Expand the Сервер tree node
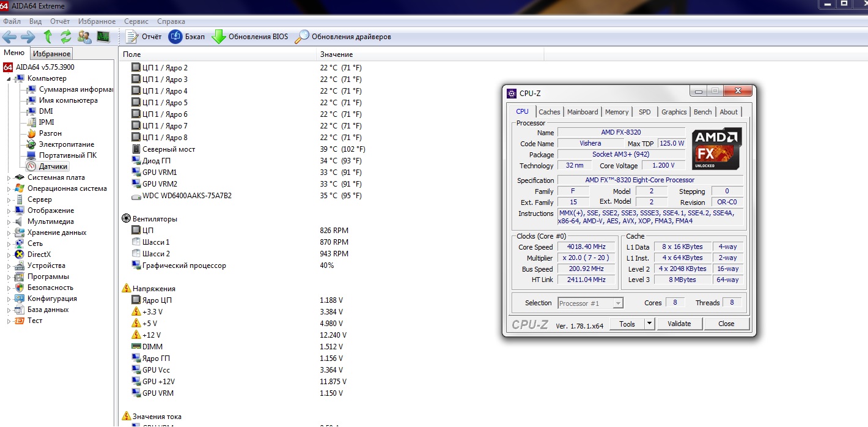The image size is (868, 427). 9,200
